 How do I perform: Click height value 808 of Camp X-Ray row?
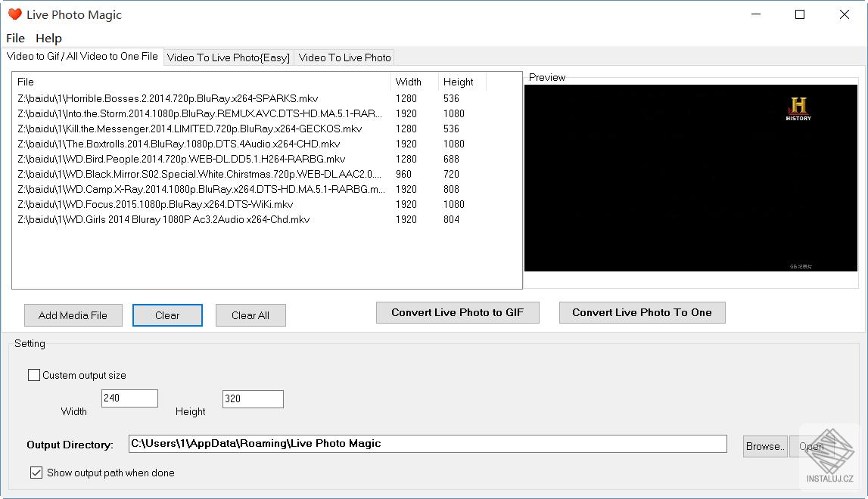pyautogui.click(x=451, y=189)
